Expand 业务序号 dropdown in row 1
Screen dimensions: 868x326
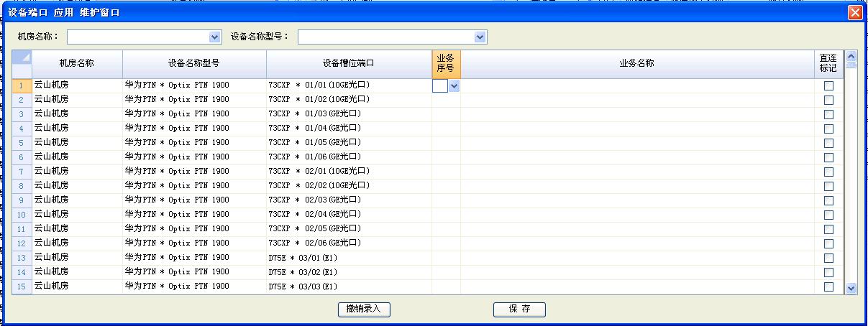[454, 85]
